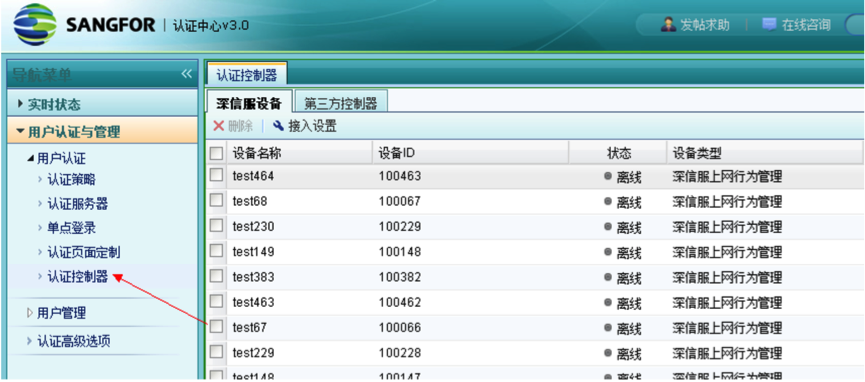Check the test230 row checkbox
Viewport: 865px width, 382px height.
coord(216,225)
